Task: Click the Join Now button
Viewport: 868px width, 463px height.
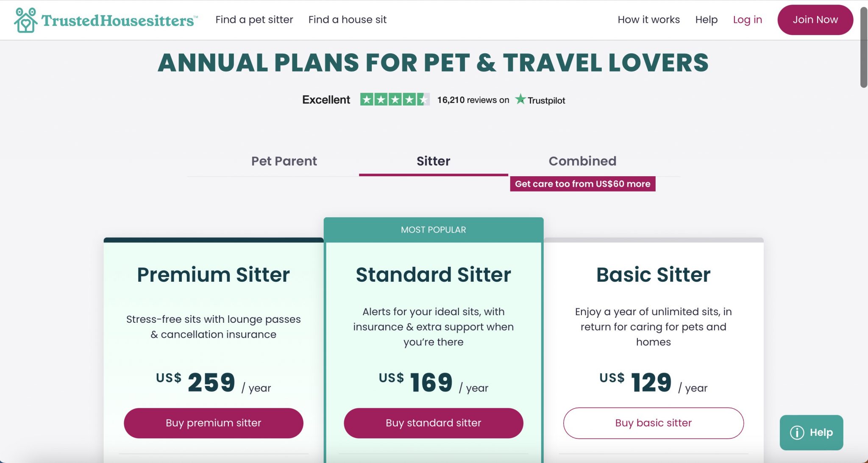Action: click(815, 20)
